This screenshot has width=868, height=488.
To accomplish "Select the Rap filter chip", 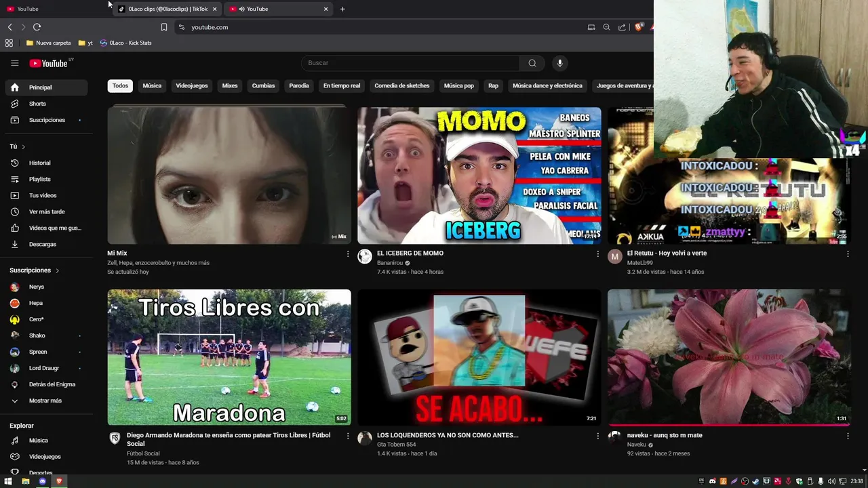I will 493,86.
